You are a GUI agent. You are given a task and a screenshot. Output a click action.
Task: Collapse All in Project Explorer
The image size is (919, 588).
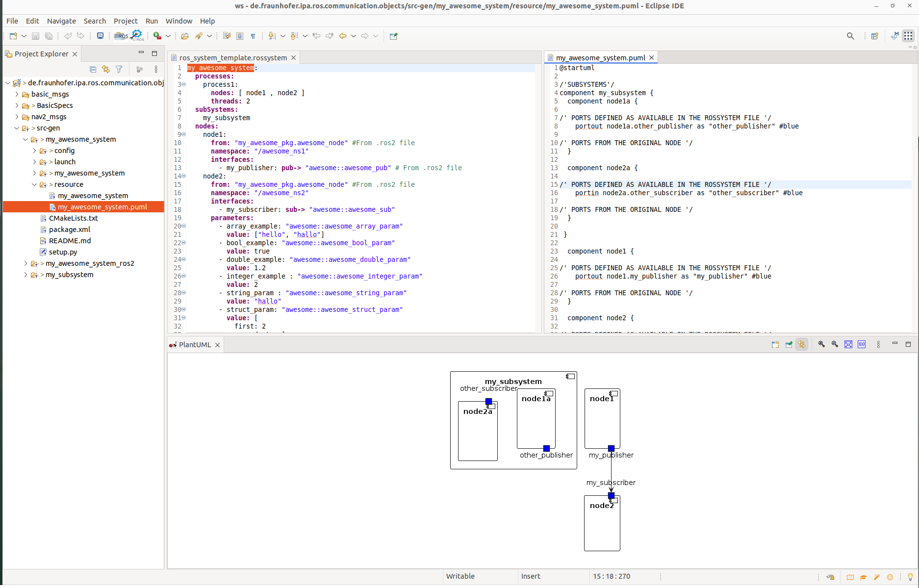point(93,69)
